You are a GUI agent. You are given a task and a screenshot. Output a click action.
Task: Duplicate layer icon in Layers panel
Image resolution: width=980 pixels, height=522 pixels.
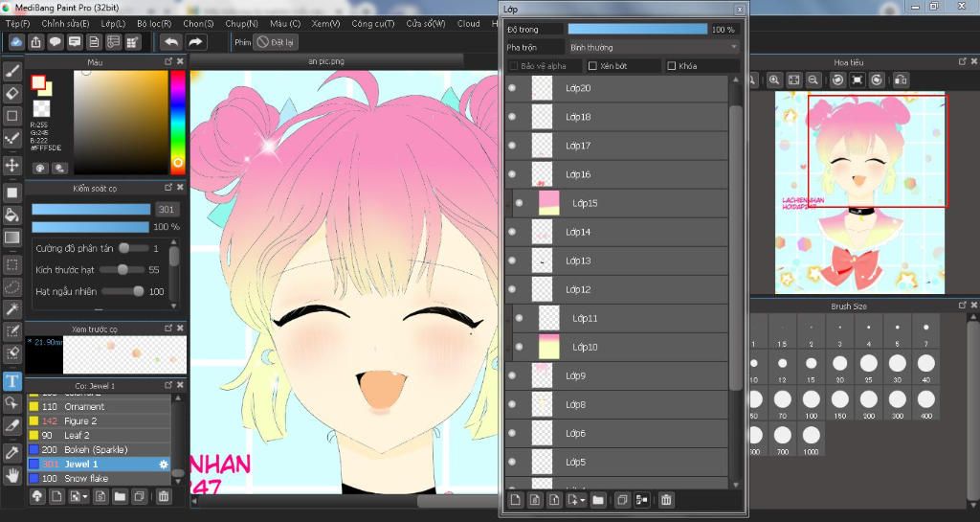pyautogui.click(x=622, y=500)
